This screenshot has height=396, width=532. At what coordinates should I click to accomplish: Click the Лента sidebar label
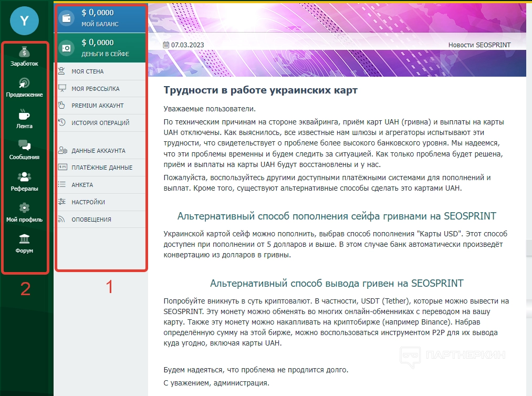[25, 126]
